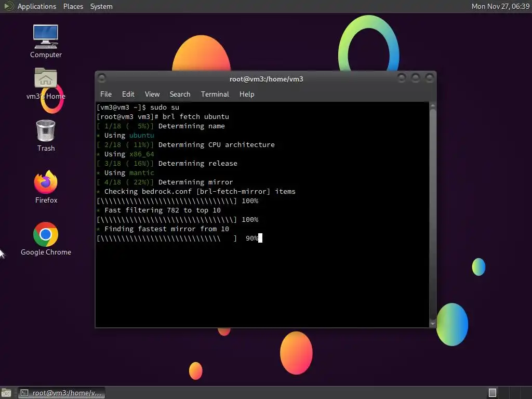Open the terminal Edit menu

(128, 95)
